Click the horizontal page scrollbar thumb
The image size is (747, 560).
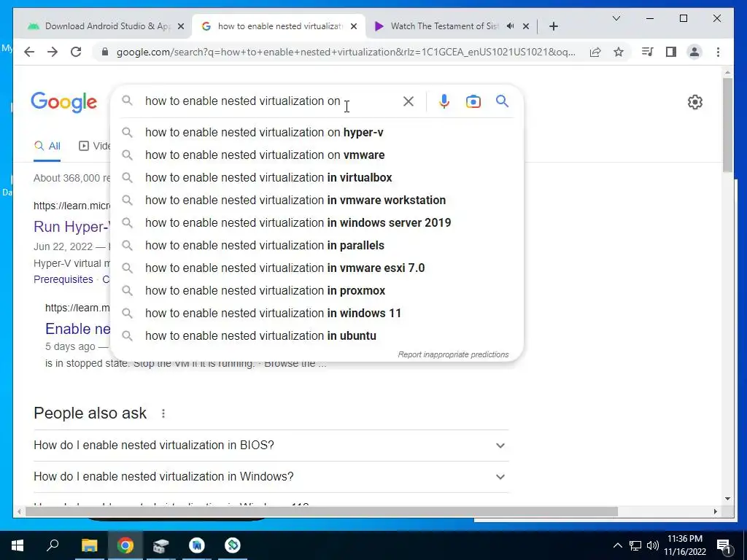tap(322, 511)
